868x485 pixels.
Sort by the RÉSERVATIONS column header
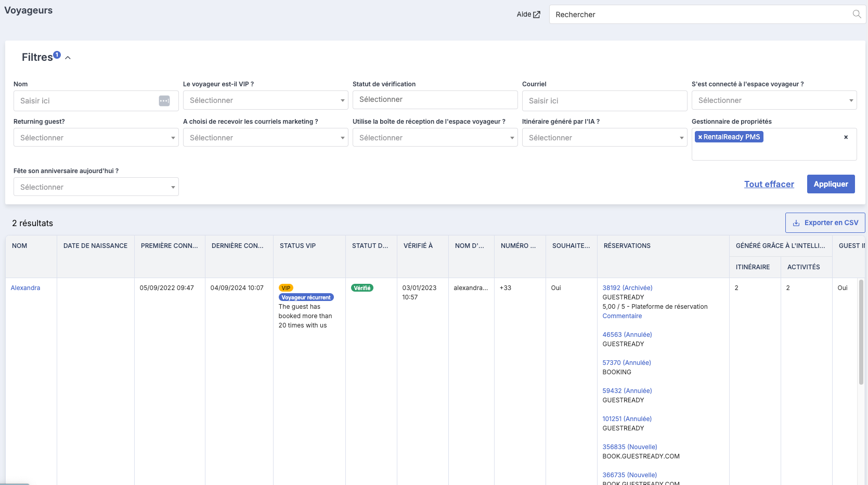click(627, 246)
